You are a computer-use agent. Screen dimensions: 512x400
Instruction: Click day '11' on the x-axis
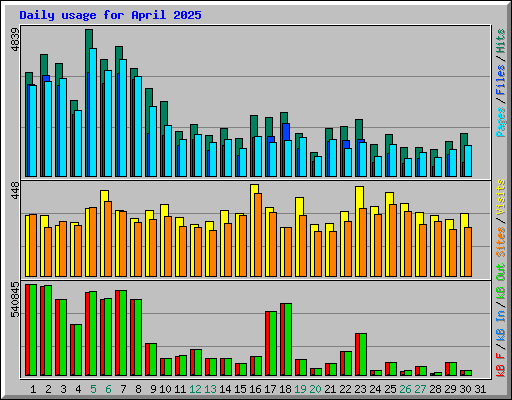click(180, 389)
